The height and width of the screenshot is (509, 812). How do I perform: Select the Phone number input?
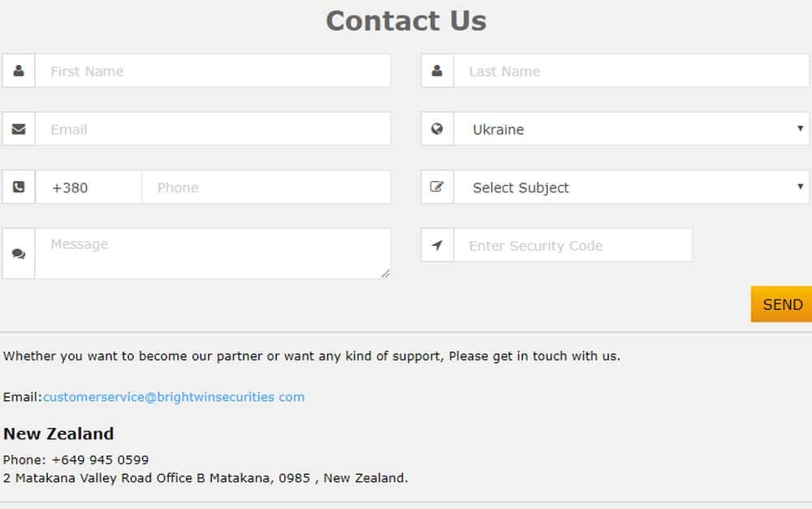pyautogui.click(x=266, y=188)
